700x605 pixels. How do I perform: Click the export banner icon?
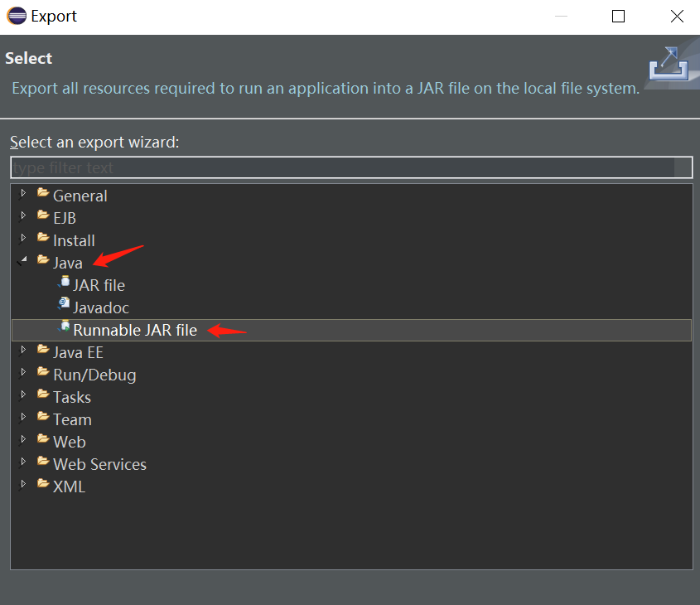coord(669,64)
